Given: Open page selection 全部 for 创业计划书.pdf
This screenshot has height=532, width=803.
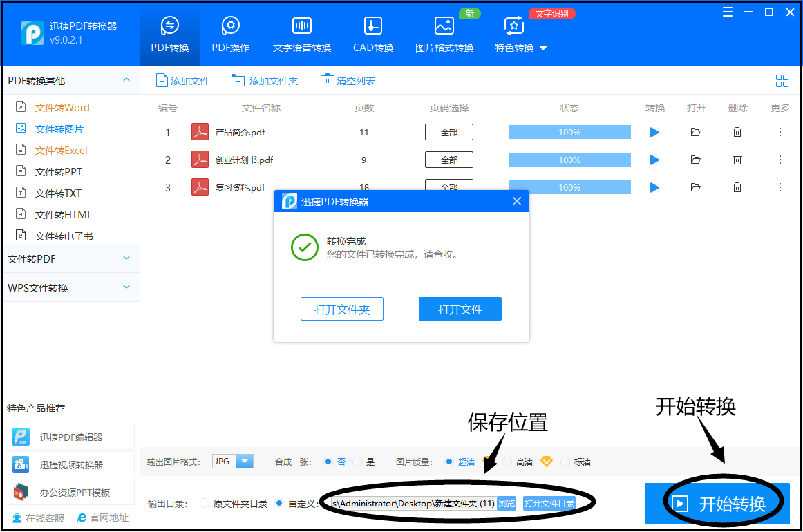Looking at the screenshot, I should tap(449, 160).
